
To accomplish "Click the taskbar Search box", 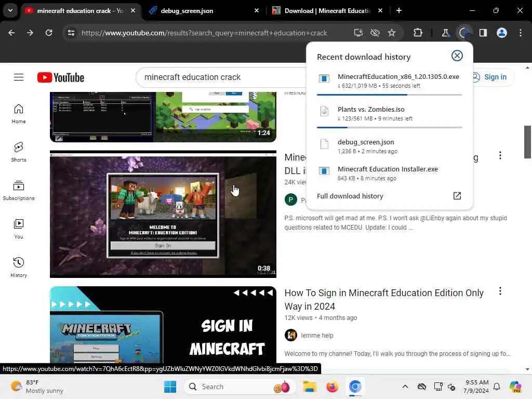I will point(240,387).
